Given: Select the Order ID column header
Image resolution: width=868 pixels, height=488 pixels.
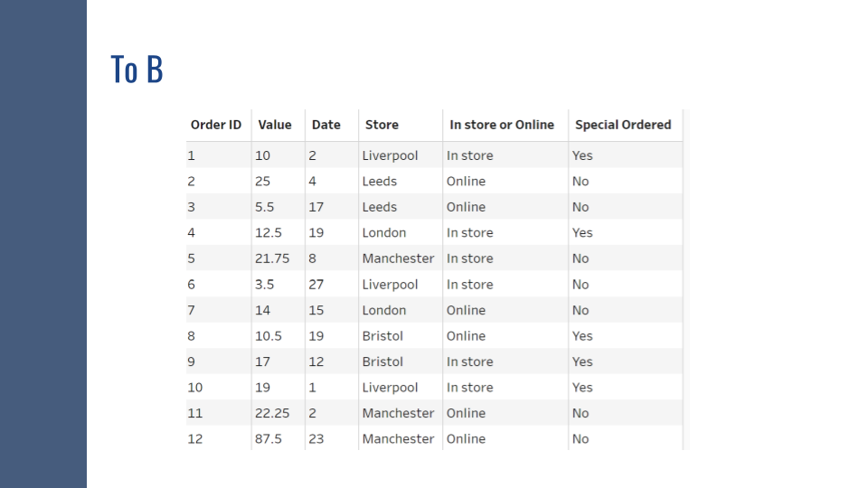Looking at the screenshot, I should (216, 125).
